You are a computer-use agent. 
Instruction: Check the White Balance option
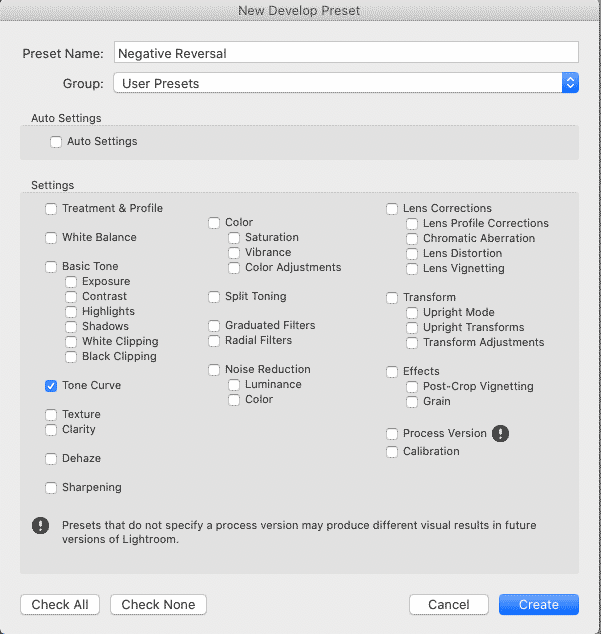point(51,238)
